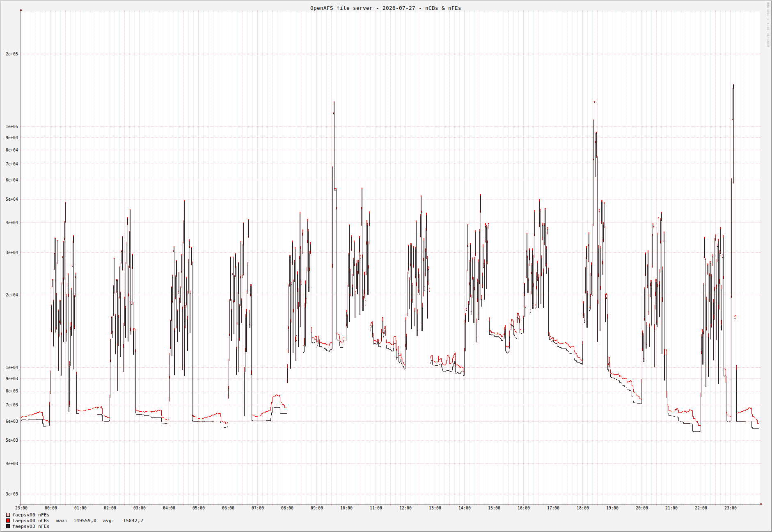Select the 05:00 time axis label

click(199, 508)
